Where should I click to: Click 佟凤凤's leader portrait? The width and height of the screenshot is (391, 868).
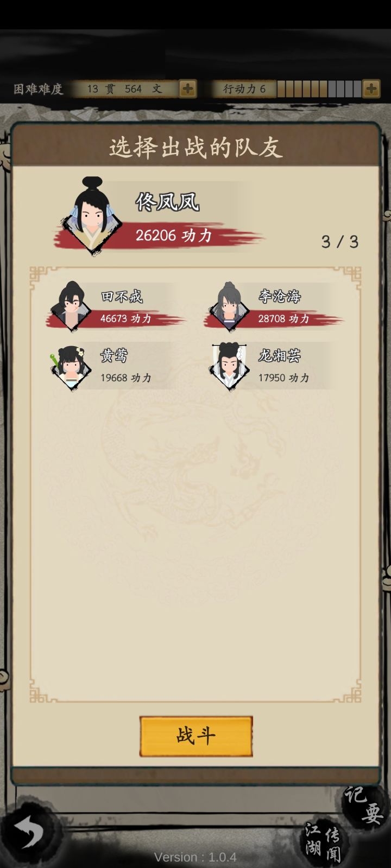(91, 215)
